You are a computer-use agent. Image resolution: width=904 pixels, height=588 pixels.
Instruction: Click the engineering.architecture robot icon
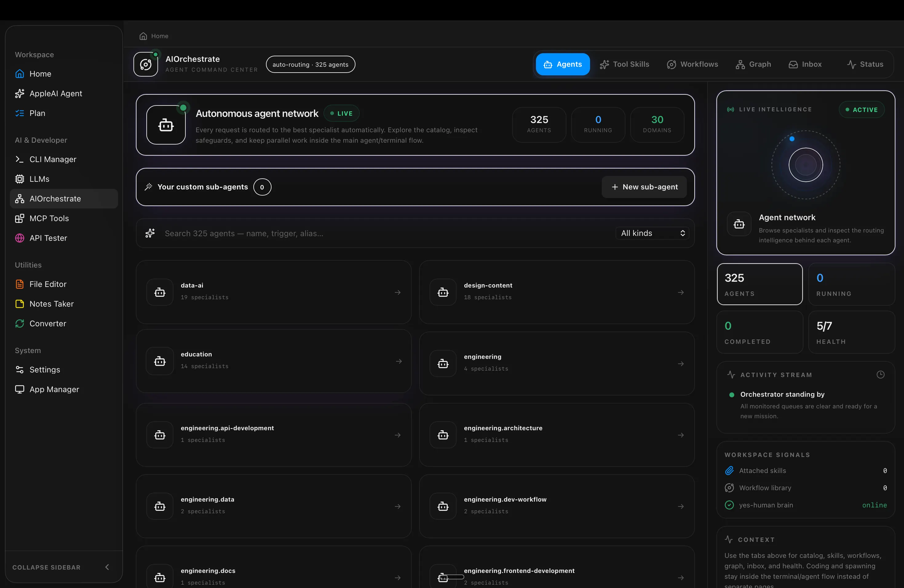coord(443,435)
